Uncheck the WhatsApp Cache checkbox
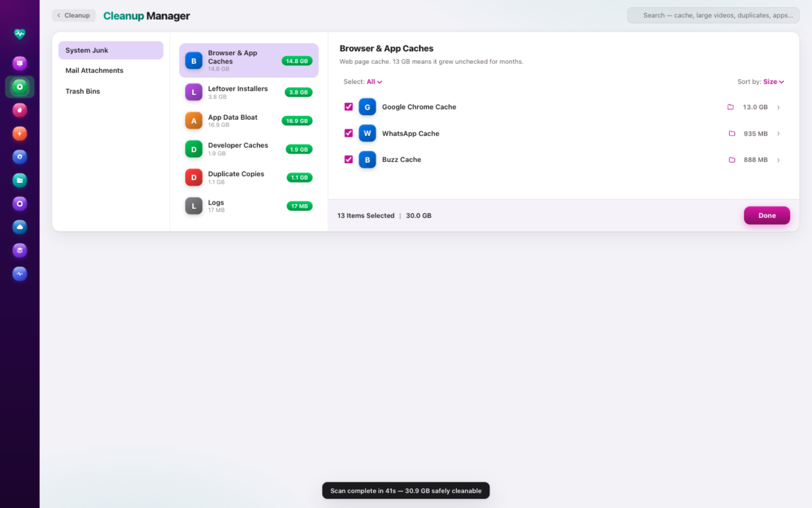 pos(349,133)
